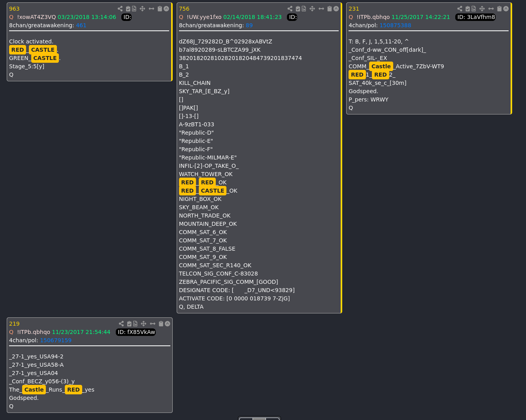The height and width of the screenshot is (420, 526).
Task: Share post 756 using its share icon
Action: 290,9
